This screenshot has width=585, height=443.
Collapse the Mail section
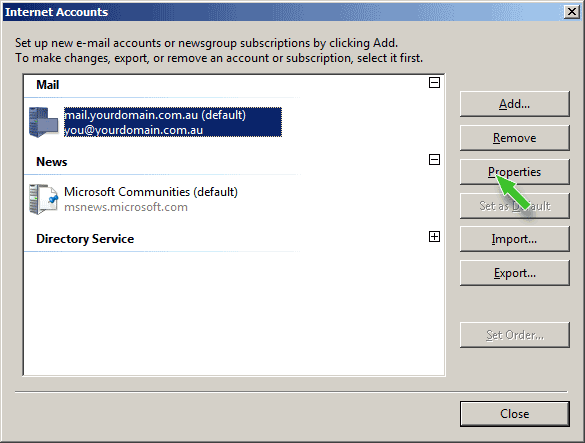pyautogui.click(x=434, y=82)
